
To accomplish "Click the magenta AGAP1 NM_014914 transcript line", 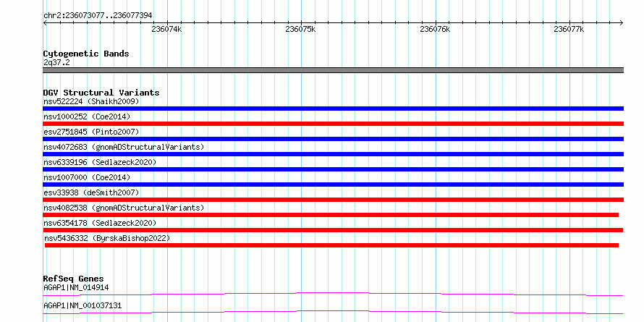I will coord(333,294).
